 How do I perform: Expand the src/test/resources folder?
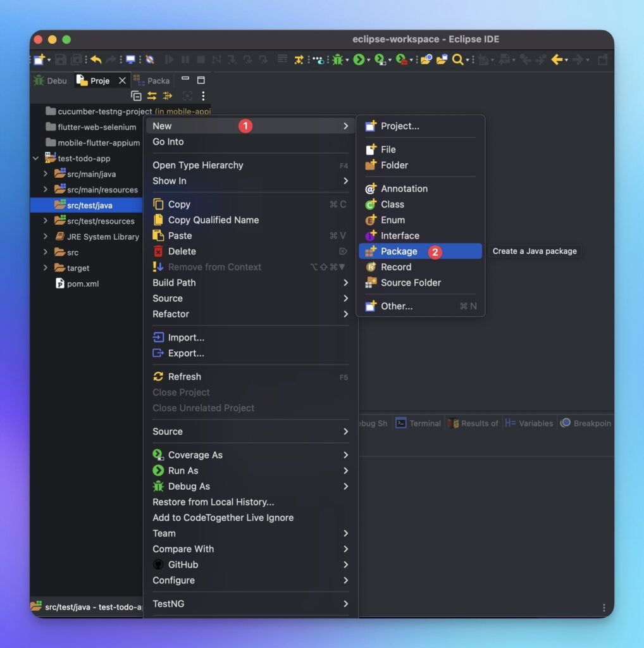[46, 221]
